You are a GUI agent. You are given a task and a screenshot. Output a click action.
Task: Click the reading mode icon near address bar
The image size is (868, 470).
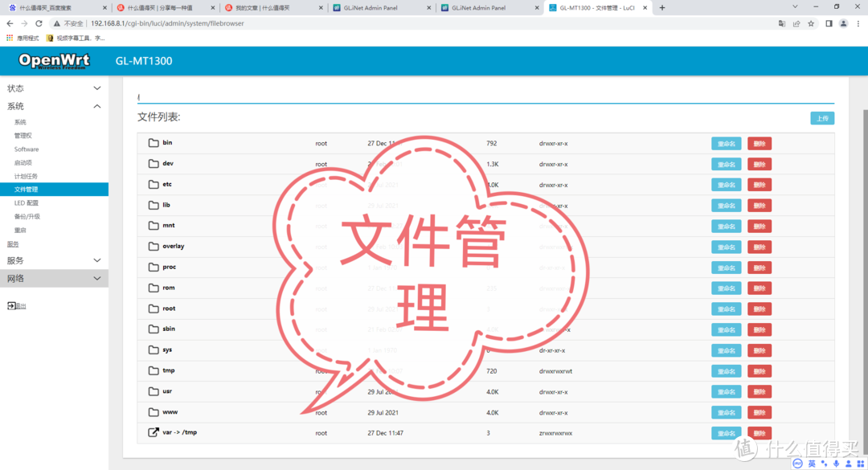tap(829, 23)
